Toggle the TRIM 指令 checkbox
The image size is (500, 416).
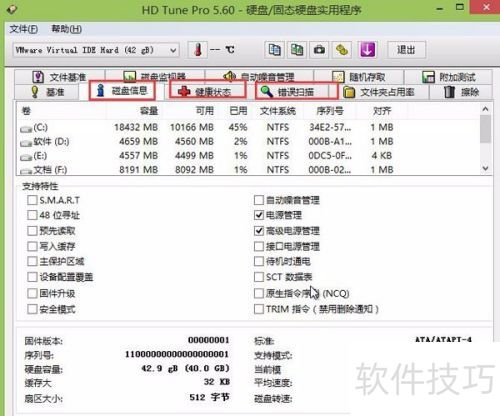(x=259, y=309)
